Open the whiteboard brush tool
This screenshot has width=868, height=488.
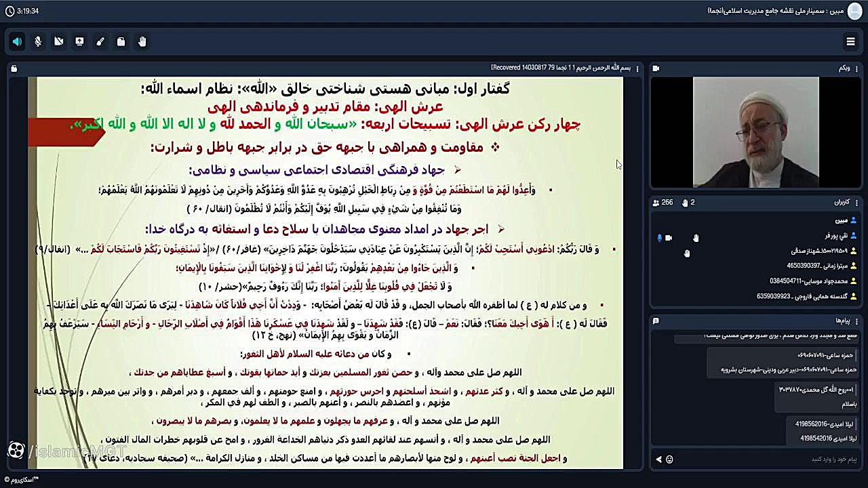(x=100, y=41)
